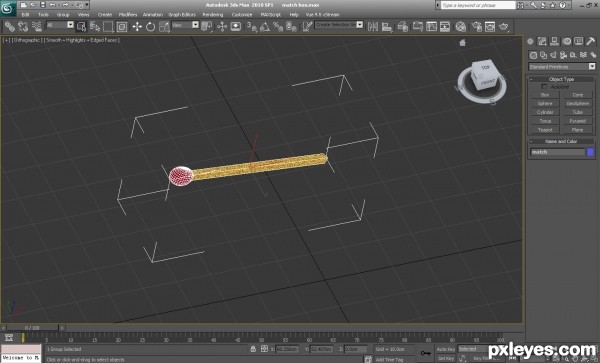Screen dimensions: 600x363
Task: Click the Use Pivot Point Center tool
Action: coord(207,26)
